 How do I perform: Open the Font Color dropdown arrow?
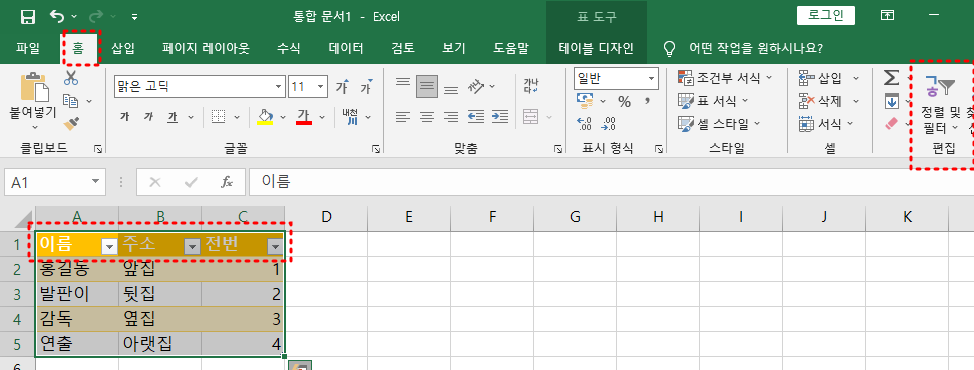click(x=322, y=117)
